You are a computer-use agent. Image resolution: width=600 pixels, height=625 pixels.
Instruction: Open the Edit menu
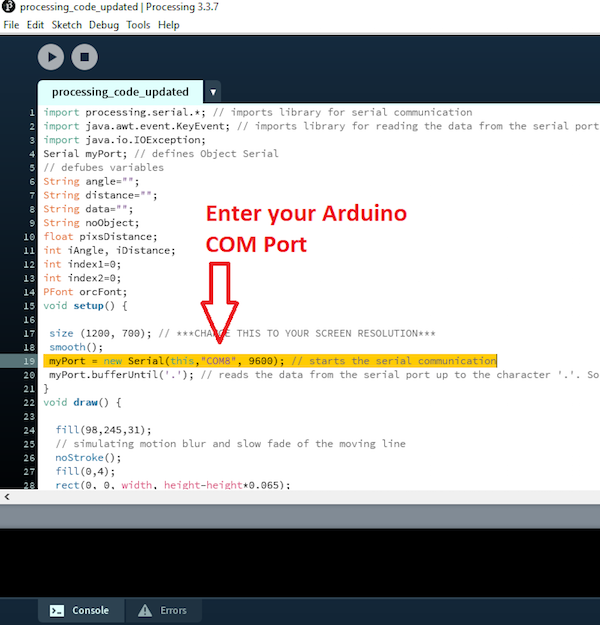[35, 25]
